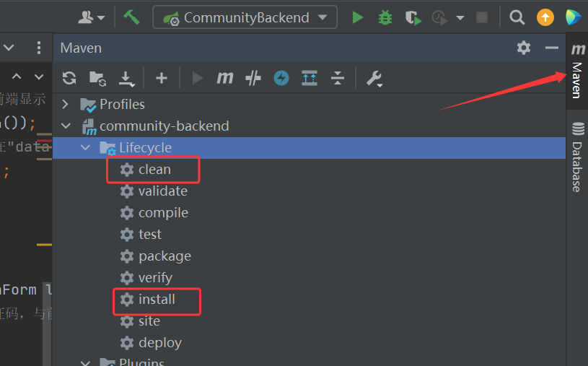The height and width of the screenshot is (366, 588).
Task: Toggle offline mode icon in Maven toolbar
Action: click(253, 78)
